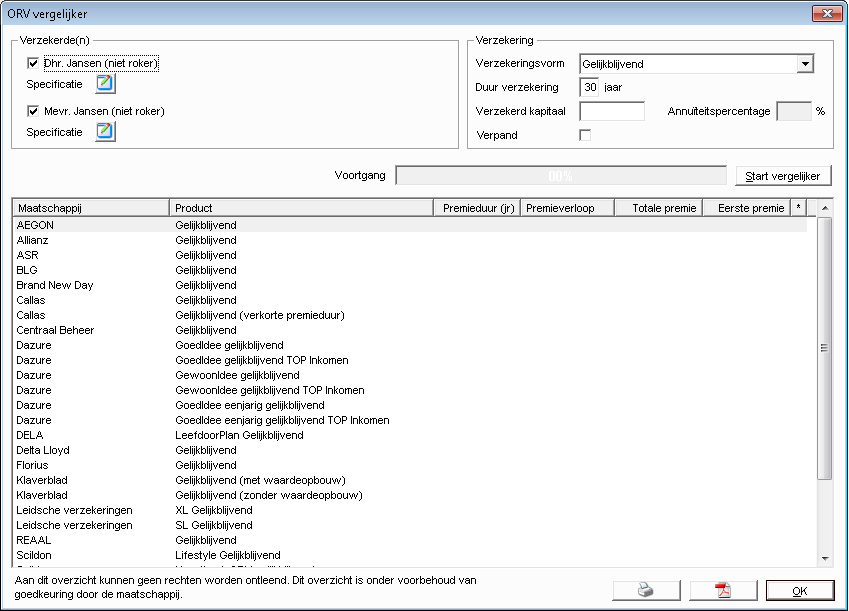The height and width of the screenshot is (611, 849).
Task: Sort by Product column header
Action: 301,208
